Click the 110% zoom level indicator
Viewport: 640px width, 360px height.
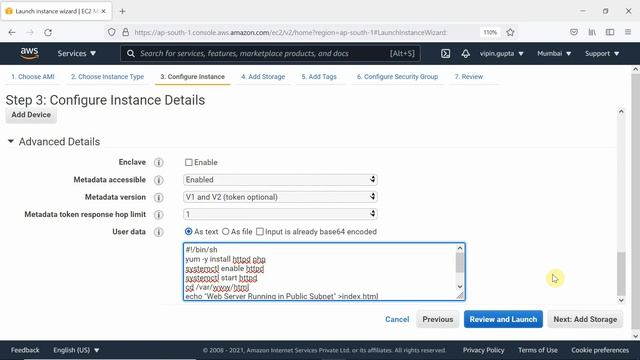(x=490, y=32)
